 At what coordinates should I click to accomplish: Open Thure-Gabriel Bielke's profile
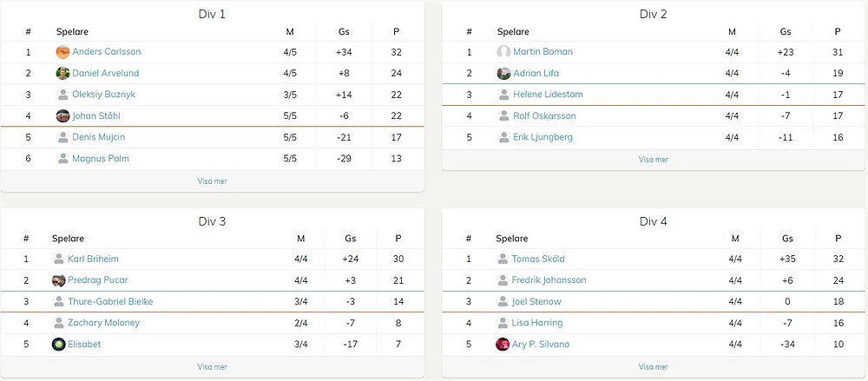(x=110, y=302)
